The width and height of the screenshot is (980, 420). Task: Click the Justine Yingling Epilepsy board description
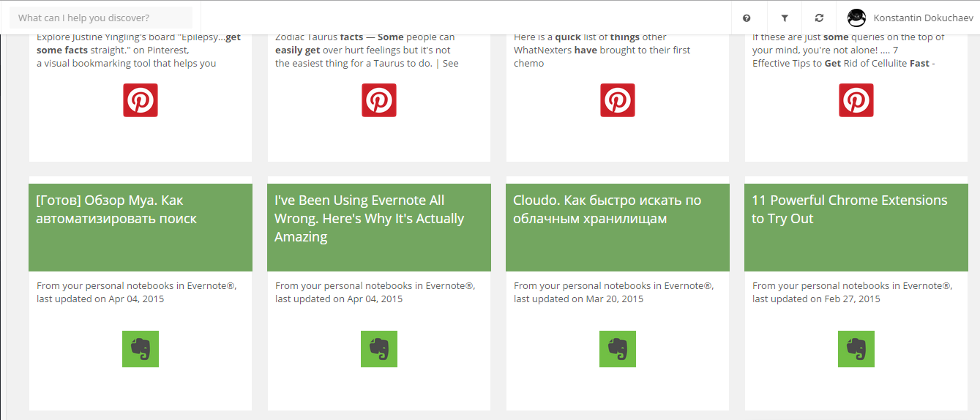[x=138, y=50]
